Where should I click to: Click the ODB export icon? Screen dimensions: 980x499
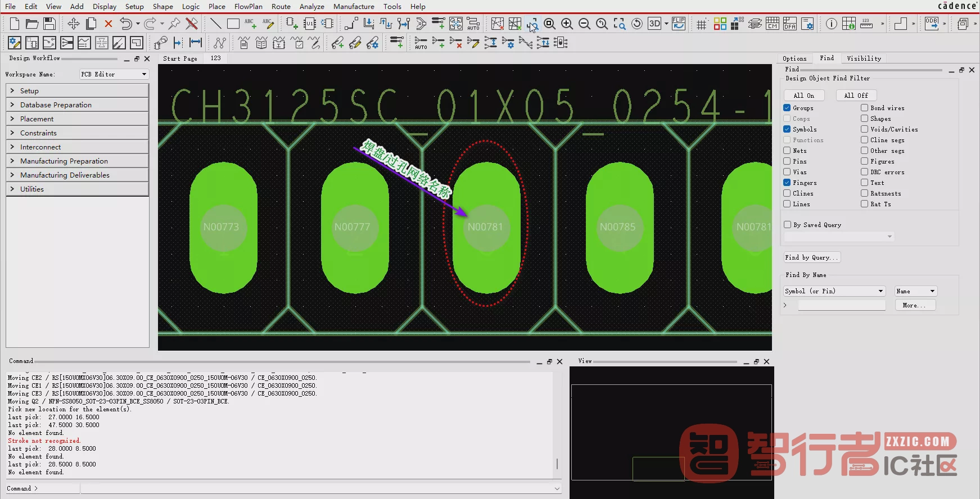click(932, 24)
